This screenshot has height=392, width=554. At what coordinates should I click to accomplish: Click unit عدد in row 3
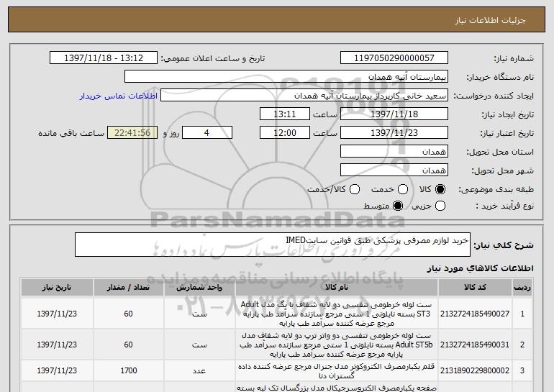click(x=199, y=370)
